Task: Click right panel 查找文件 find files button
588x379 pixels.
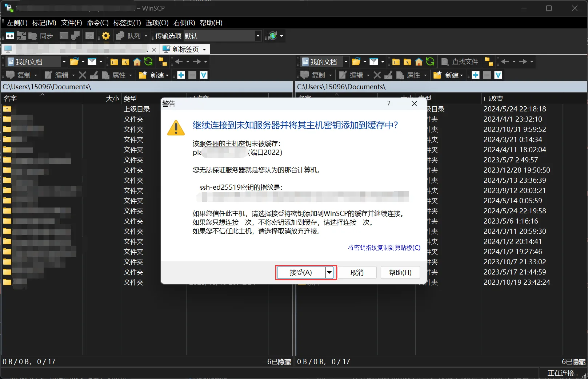Action: [x=460, y=62]
